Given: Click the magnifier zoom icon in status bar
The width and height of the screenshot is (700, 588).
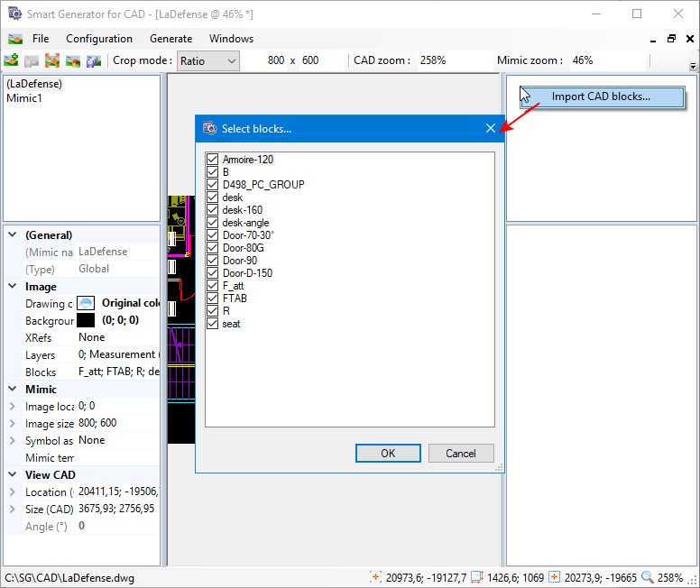Looking at the screenshot, I should (x=647, y=577).
